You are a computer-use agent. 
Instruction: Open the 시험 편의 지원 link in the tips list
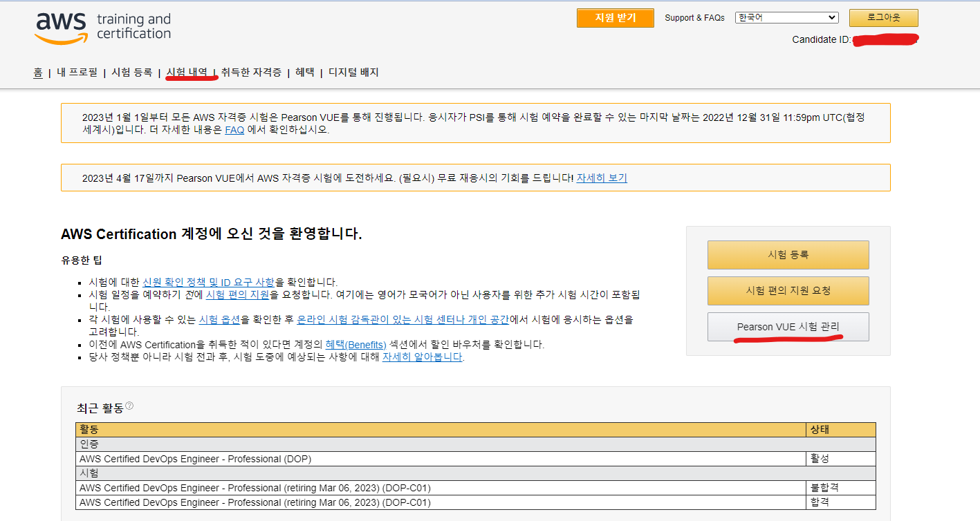click(237, 294)
